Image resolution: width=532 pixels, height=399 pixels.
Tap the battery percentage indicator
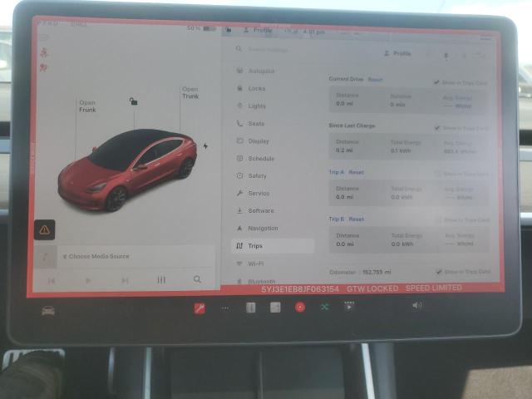(x=201, y=28)
